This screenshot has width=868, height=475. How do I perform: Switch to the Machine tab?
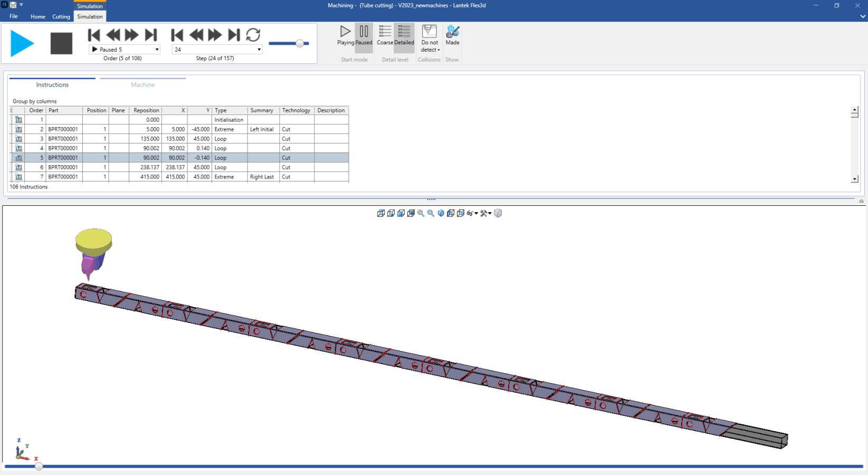tap(142, 84)
